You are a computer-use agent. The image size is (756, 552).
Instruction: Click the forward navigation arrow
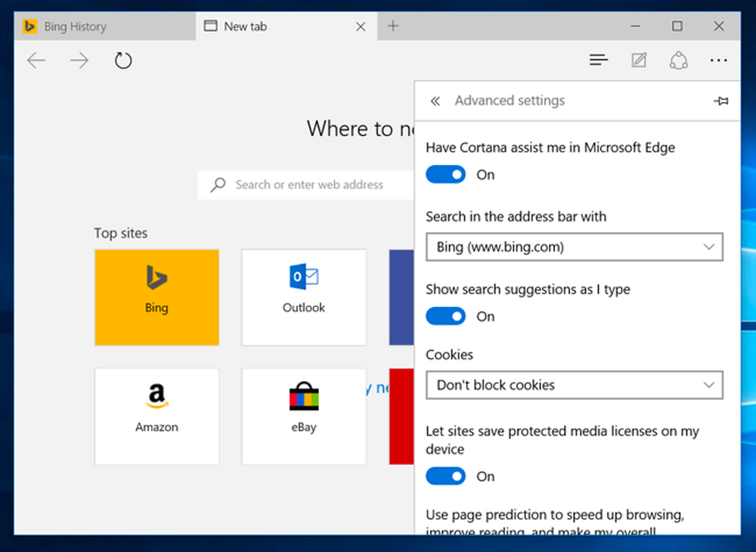point(79,60)
